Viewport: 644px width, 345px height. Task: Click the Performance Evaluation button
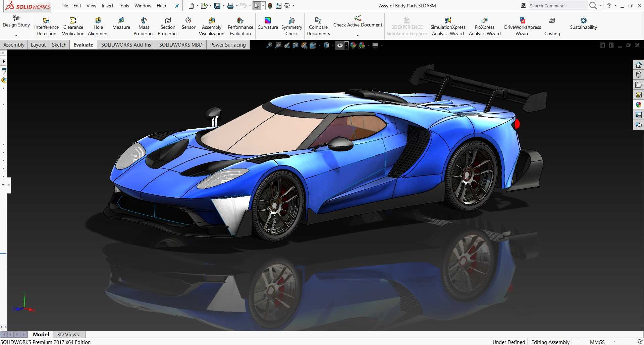(x=240, y=26)
